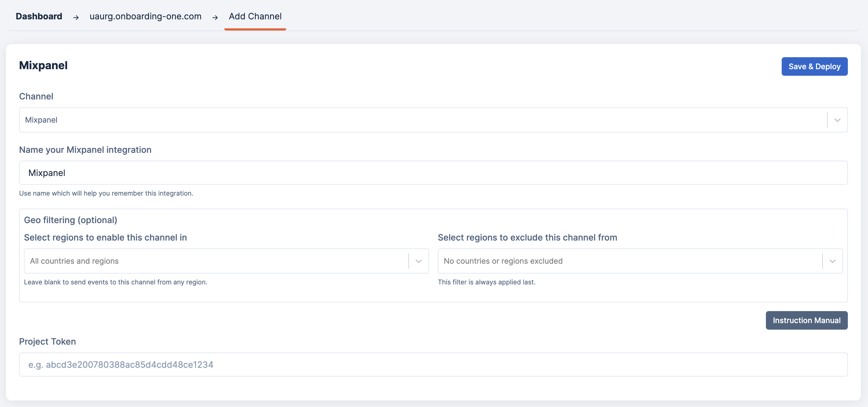Click Name your Mixpanel integration label
Viewport: 868px width, 407px height.
point(85,149)
